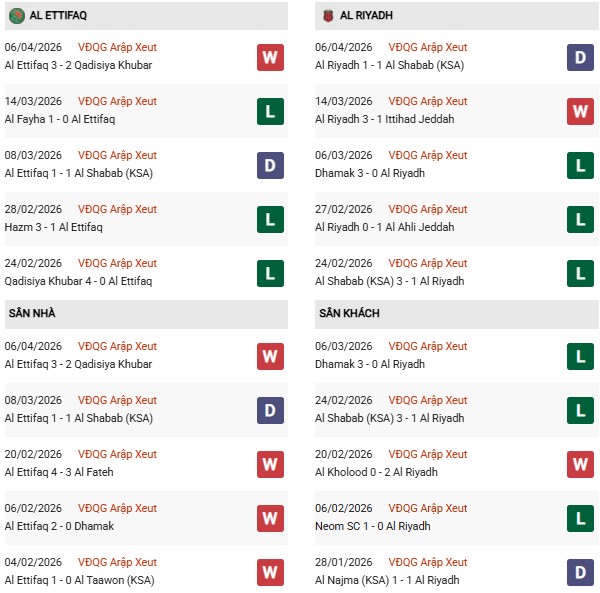Viewport: 600px width, 593px height.
Task: Open the VĐQG Arập Xeut link dated 28/02/2026
Action: click(117, 209)
